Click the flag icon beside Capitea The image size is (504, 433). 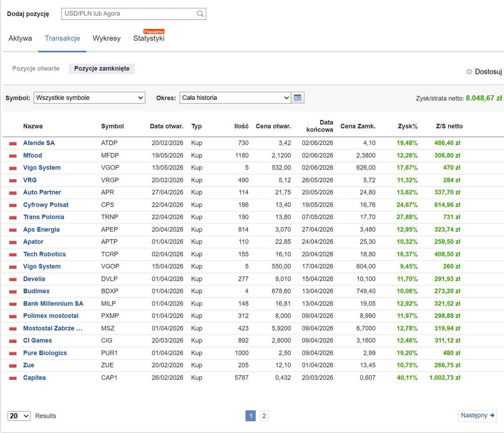click(13, 378)
